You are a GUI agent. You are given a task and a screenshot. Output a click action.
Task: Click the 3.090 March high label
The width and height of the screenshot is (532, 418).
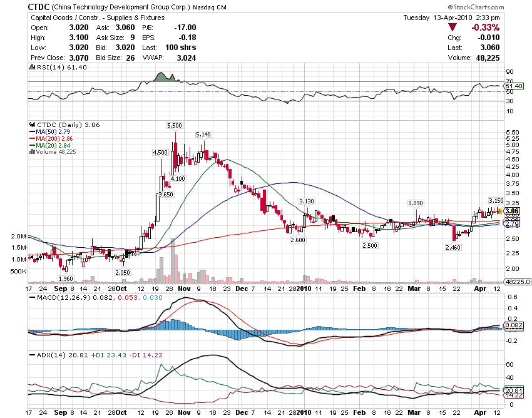(x=416, y=203)
